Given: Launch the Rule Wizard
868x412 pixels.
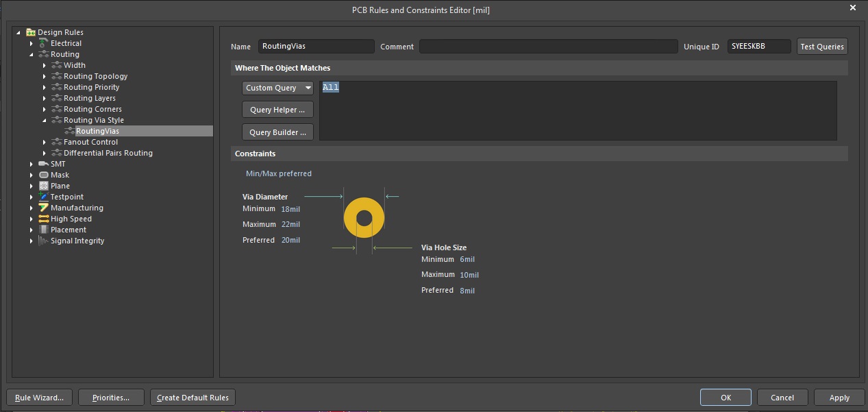Looking at the screenshot, I should click(x=39, y=398).
